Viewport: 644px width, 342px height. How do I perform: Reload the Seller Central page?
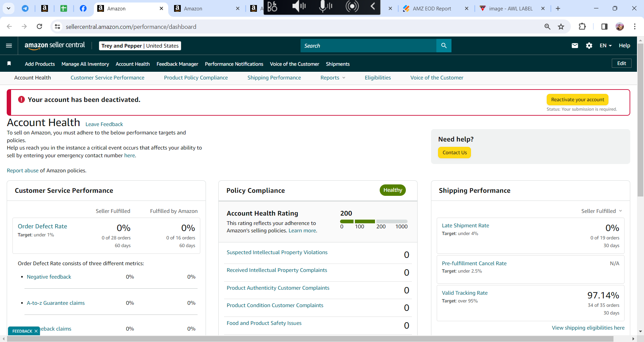(40, 26)
